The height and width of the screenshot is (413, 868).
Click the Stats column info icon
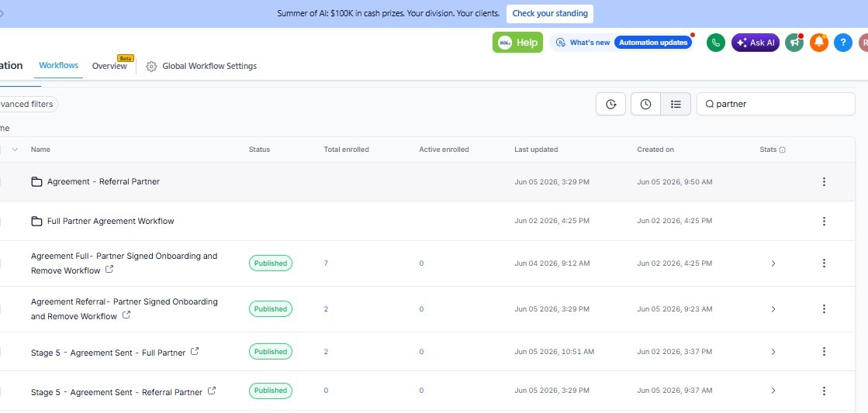point(782,150)
